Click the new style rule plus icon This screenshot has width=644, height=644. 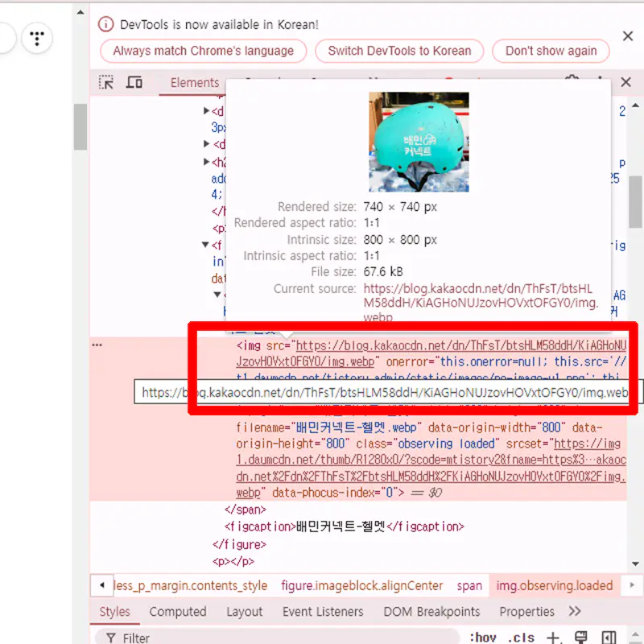click(x=553, y=638)
